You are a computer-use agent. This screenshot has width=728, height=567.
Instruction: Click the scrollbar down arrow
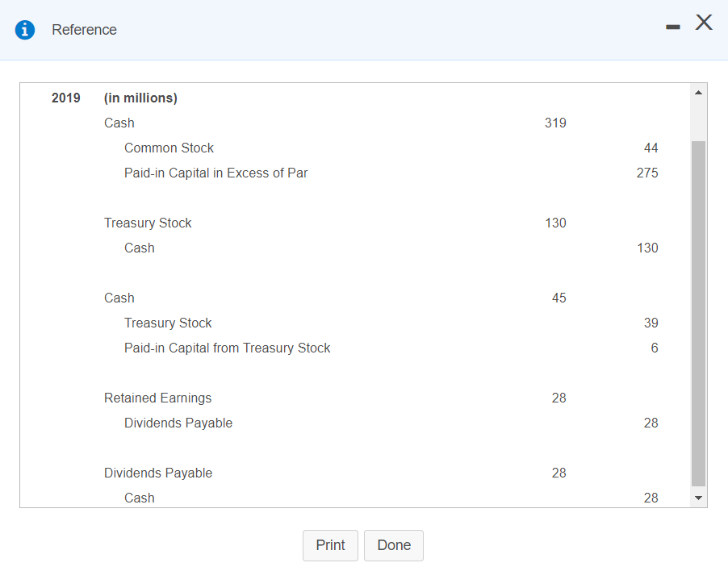pyautogui.click(x=698, y=498)
